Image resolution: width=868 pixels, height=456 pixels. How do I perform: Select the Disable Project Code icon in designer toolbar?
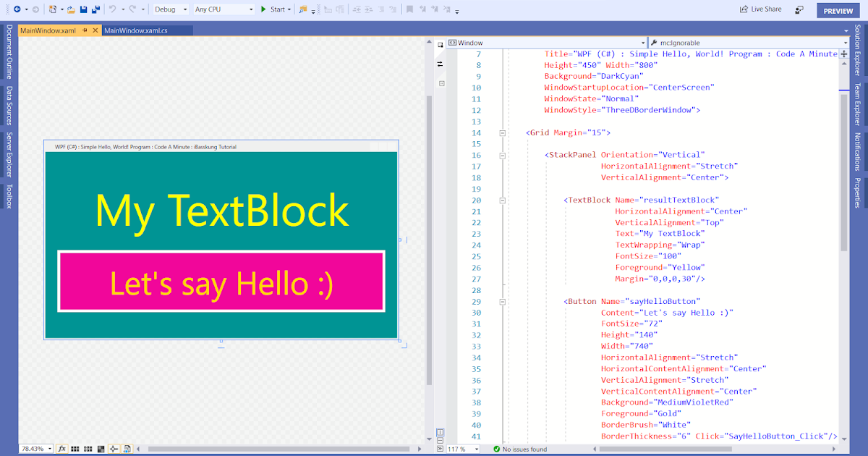127,449
